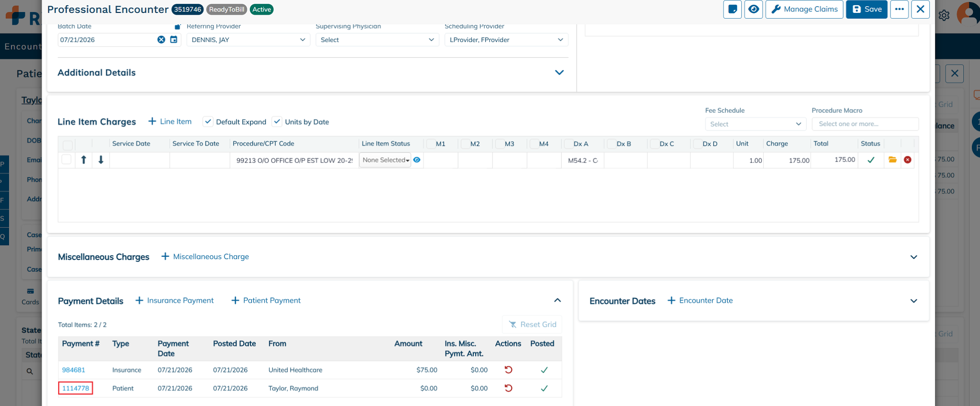Screen dimensions: 980x406
Task: Click the eye preview icon in header
Action: click(754, 9)
